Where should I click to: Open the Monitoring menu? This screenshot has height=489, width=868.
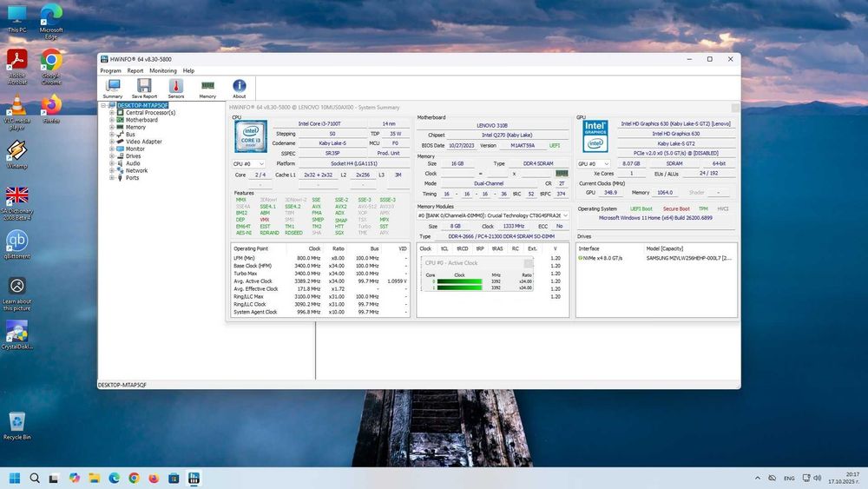(x=162, y=70)
